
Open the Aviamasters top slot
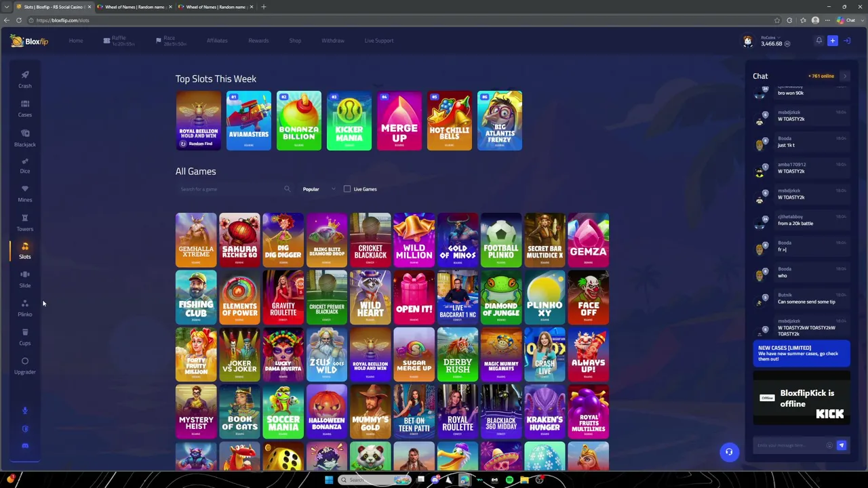coord(249,121)
